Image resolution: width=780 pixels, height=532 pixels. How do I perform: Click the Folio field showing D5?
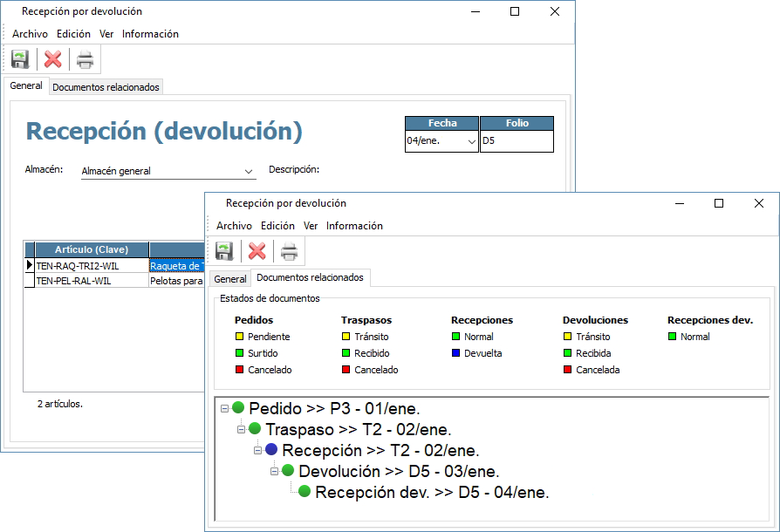tap(517, 140)
